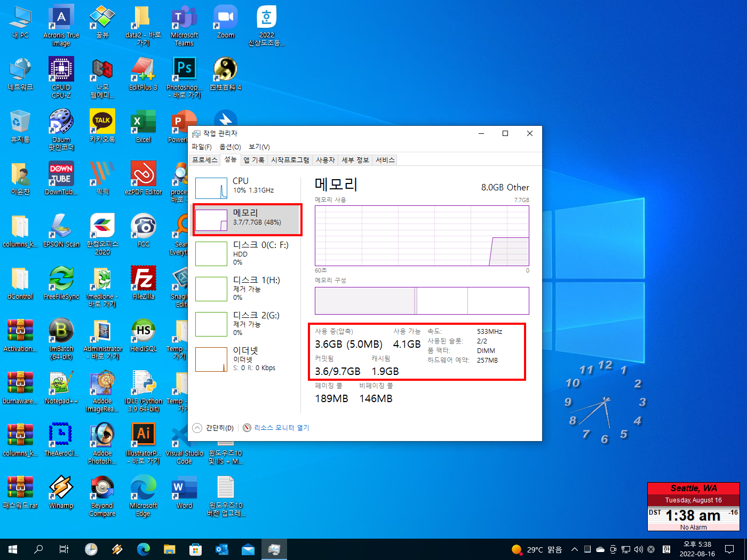
Task: Open the 리소스 모니터 열기 link
Action: click(281, 428)
